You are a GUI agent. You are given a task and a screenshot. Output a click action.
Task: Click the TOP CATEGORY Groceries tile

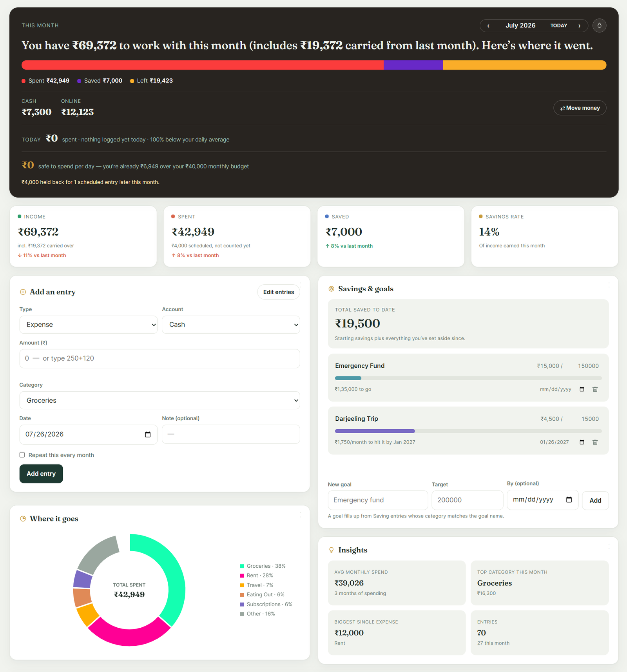pyautogui.click(x=540, y=583)
